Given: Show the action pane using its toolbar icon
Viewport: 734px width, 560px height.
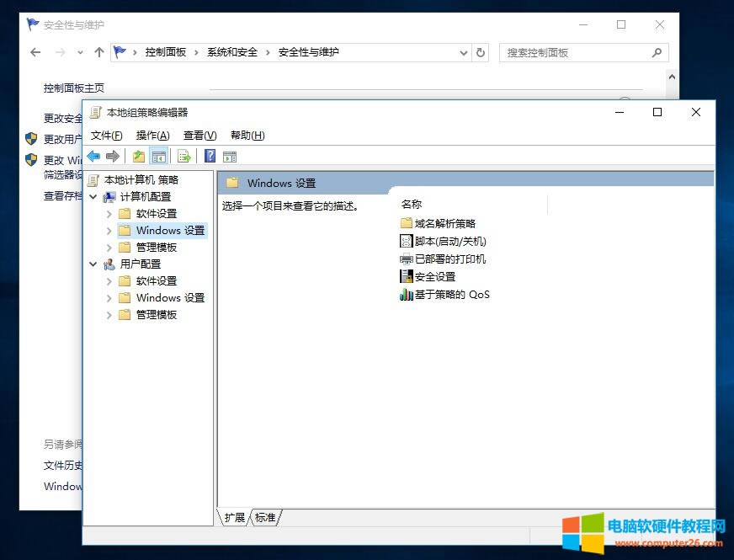Looking at the screenshot, I should click(x=230, y=155).
